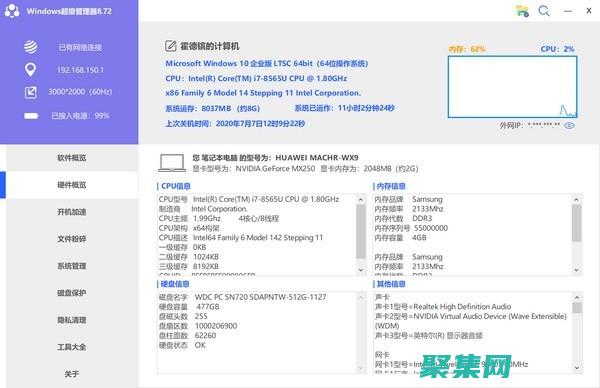Select 硬件概览 sidebar tab

[x=72, y=185]
